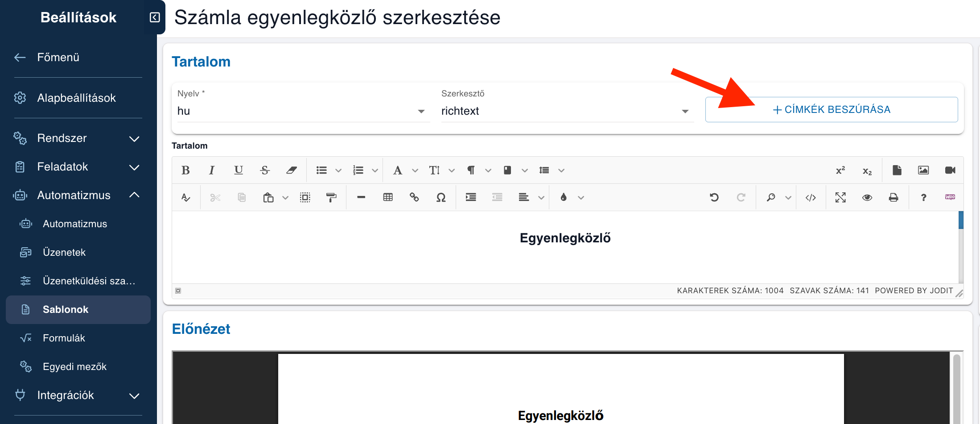Insert a table
Screen dimensions: 980x424
pos(388,197)
